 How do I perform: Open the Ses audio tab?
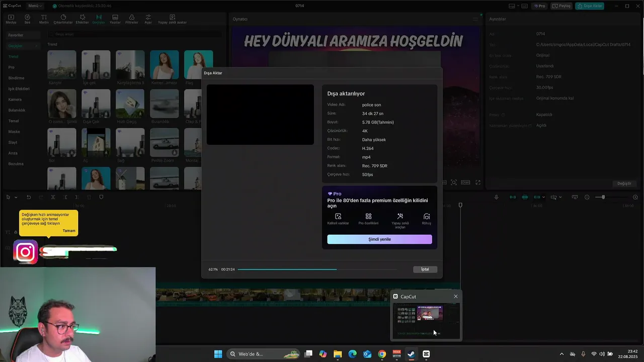(x=27, y=19)
